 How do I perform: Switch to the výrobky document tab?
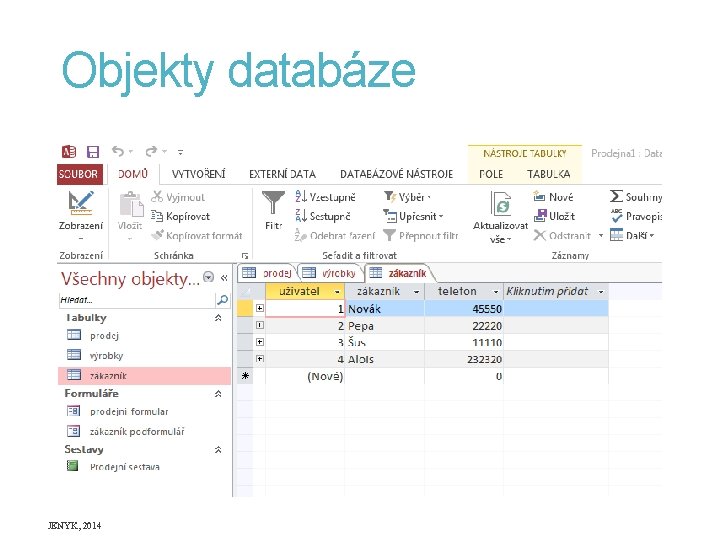[x=330, y=273]
